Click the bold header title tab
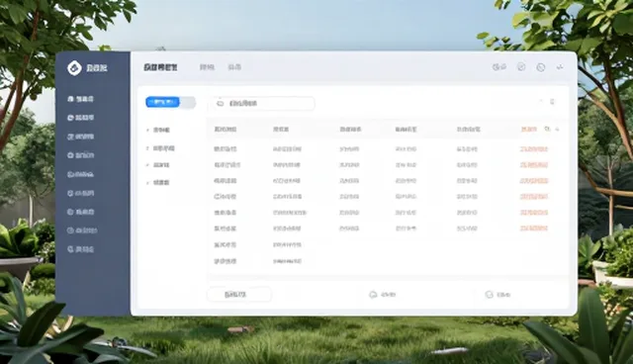633x364 pixels. tap(160, 67)
